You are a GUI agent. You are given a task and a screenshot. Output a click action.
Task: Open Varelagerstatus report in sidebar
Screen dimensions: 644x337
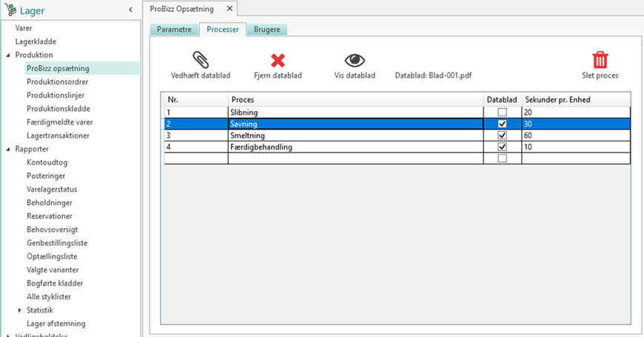click(x=52, y=189)
